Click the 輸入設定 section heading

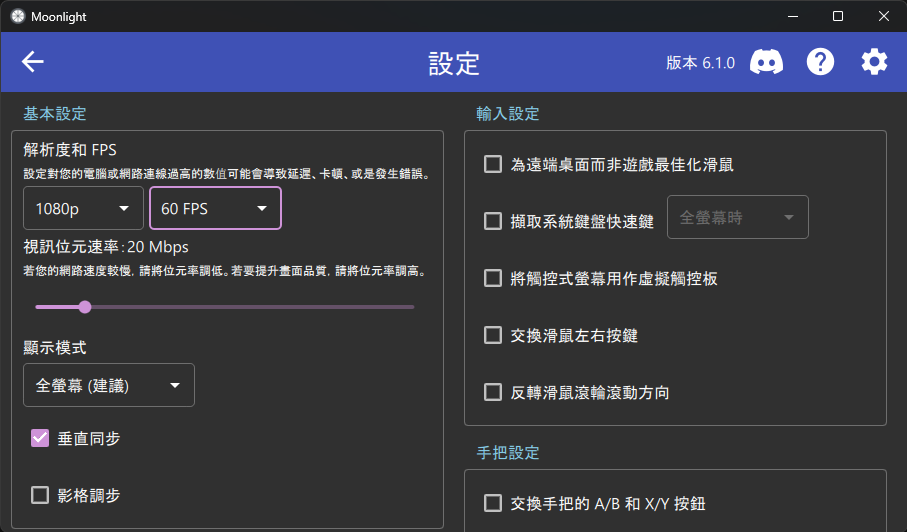click(508, 113)
